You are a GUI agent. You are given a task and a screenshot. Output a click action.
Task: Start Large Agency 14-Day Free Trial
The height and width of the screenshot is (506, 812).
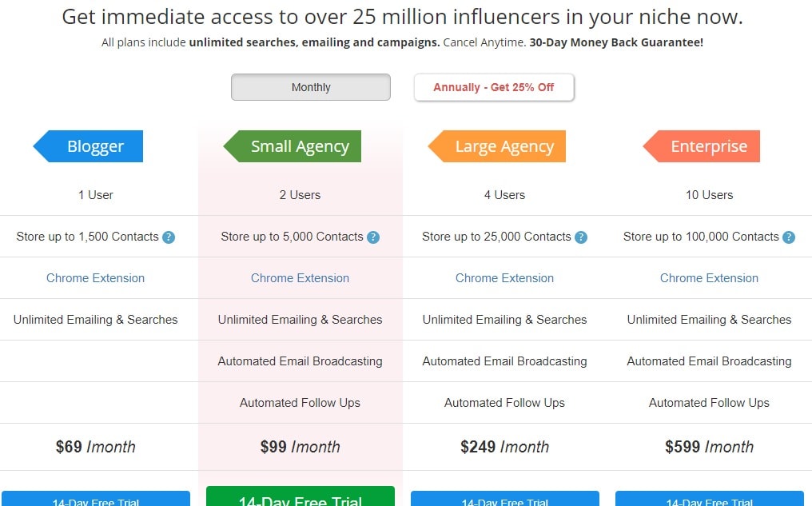coord(505,499)
